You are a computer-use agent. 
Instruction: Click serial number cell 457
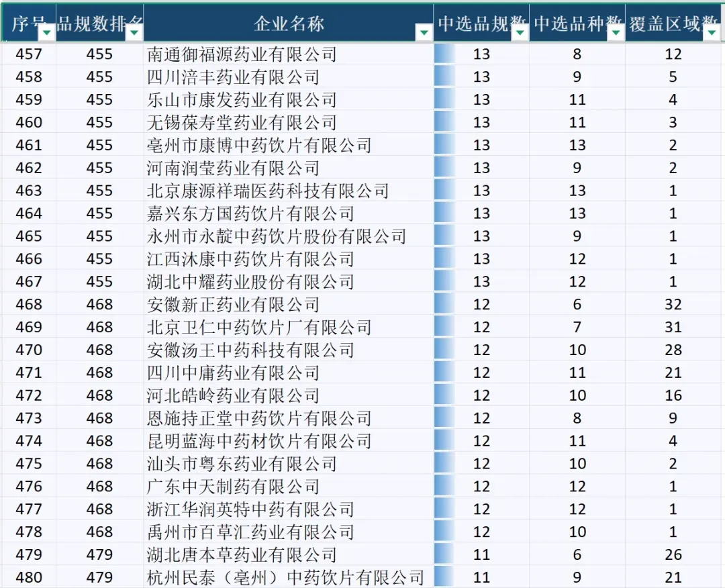(29, 54)
